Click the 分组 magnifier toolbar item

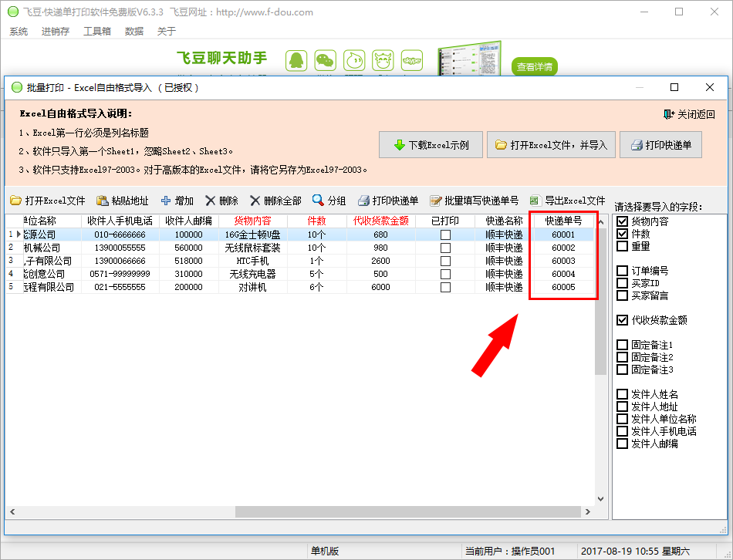329,201
